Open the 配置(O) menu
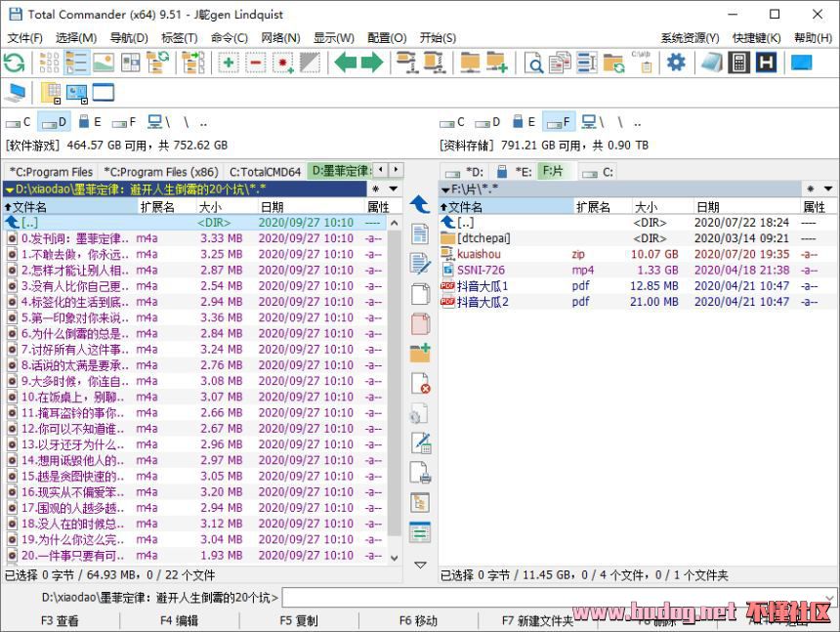Viewport: 840px width, 632px height. tap(387, 37)
